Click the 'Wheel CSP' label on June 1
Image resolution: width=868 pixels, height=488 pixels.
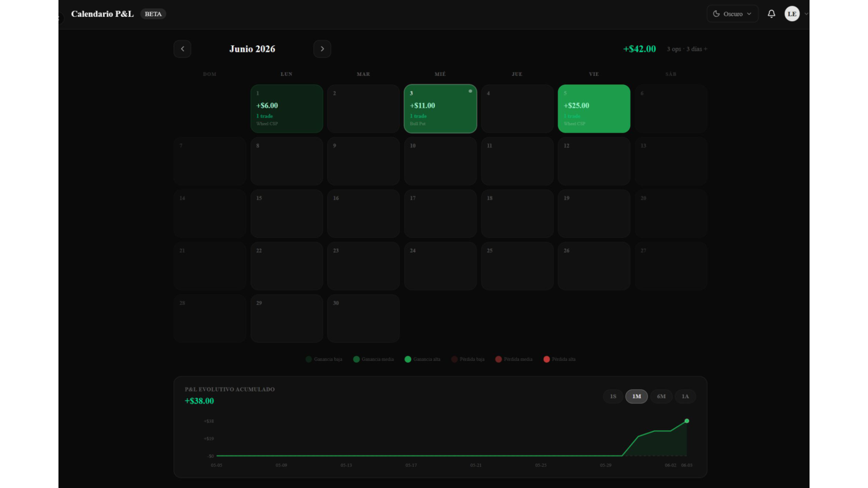(x=267, y=124)
